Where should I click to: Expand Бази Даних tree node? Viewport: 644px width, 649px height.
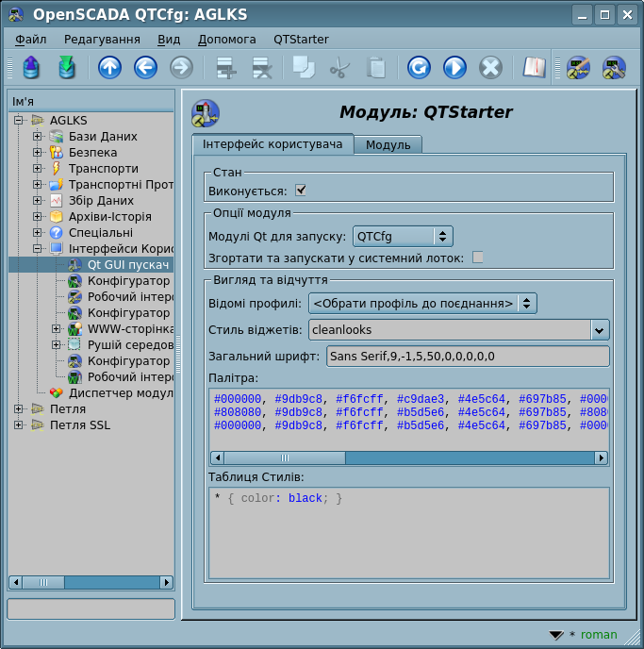[x=37, y=136]
